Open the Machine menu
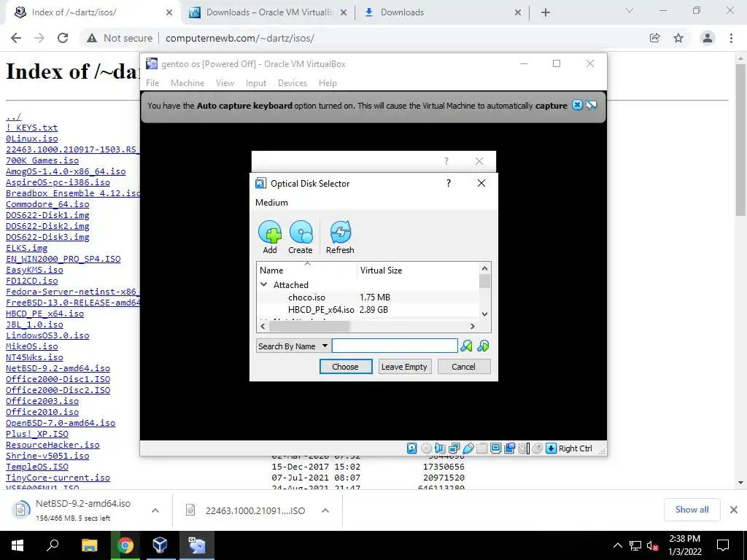The height and width of the screenshot is (560, 747). pos(187,83)
